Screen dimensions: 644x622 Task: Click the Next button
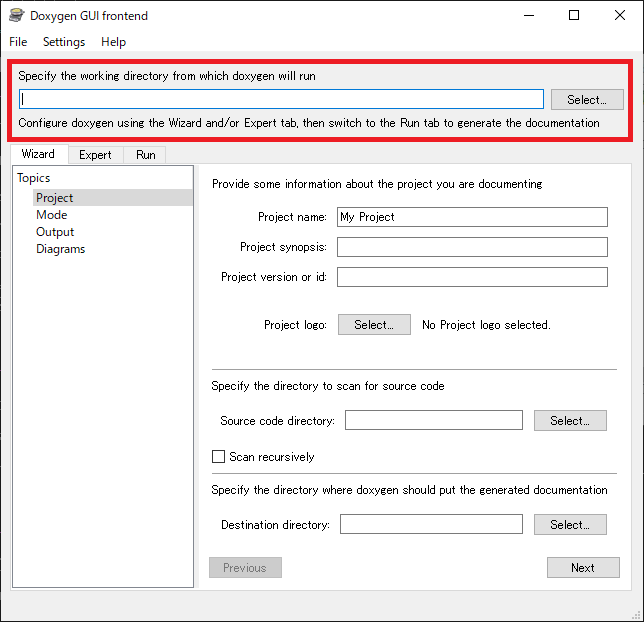[x=582, y=568]
